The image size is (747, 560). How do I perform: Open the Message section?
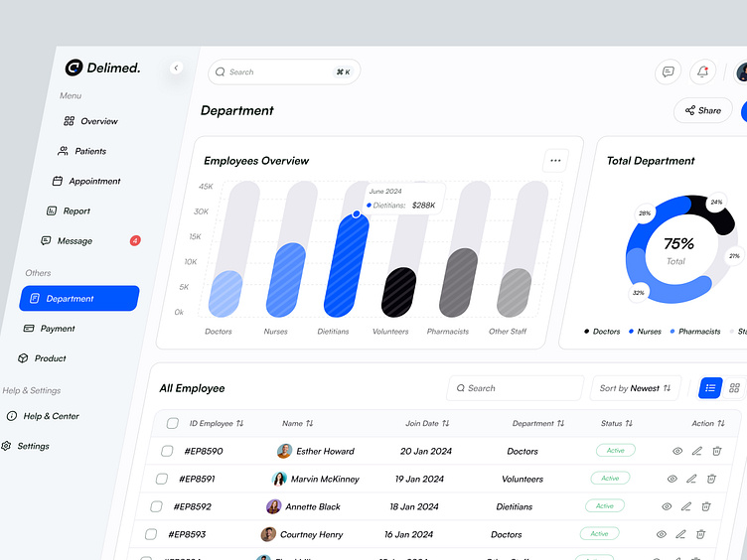tap(67, 241)
